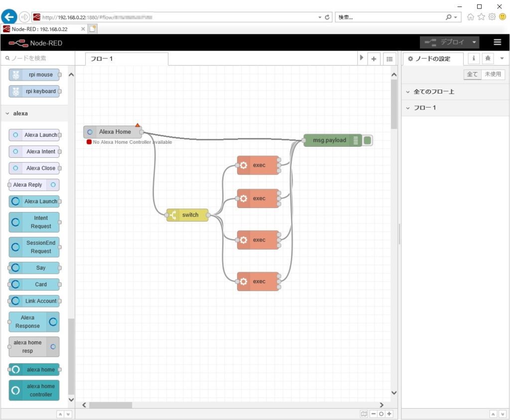
Task: Select the Alexa Reply palette node
Action: click(x=34, y=185)
